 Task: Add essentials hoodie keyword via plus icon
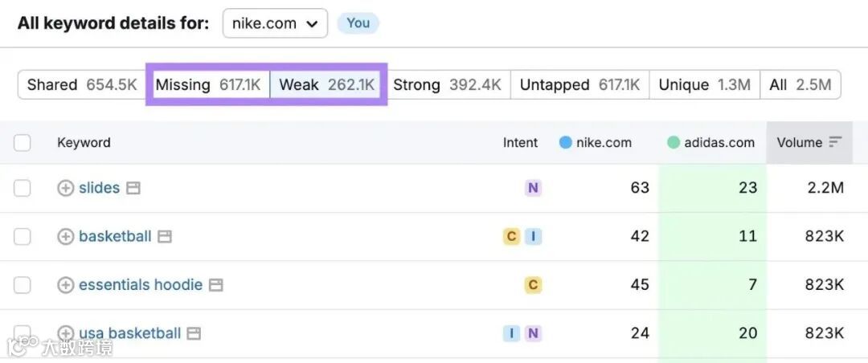click(x=65, y=285)
